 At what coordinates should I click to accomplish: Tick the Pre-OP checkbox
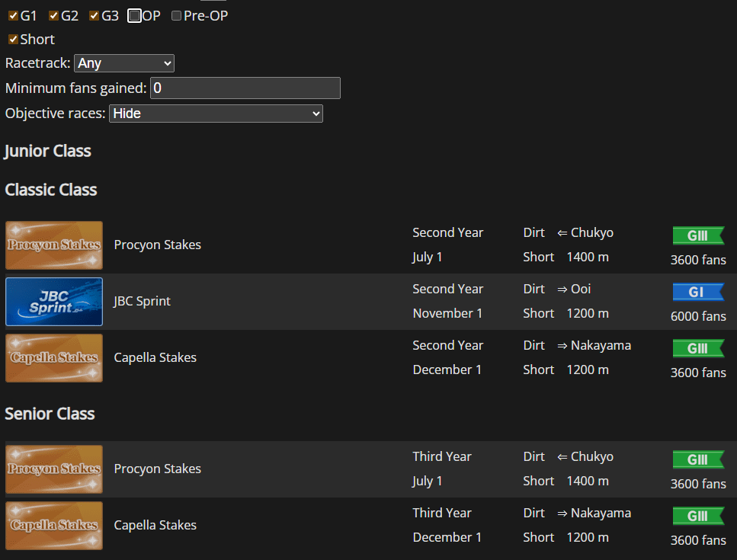click(x=176, y=16)
